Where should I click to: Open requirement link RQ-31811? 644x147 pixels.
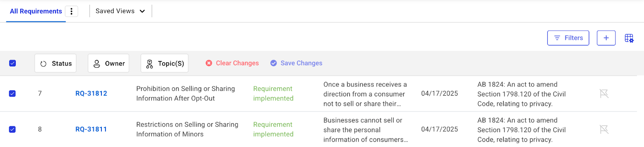coord(91,129)
